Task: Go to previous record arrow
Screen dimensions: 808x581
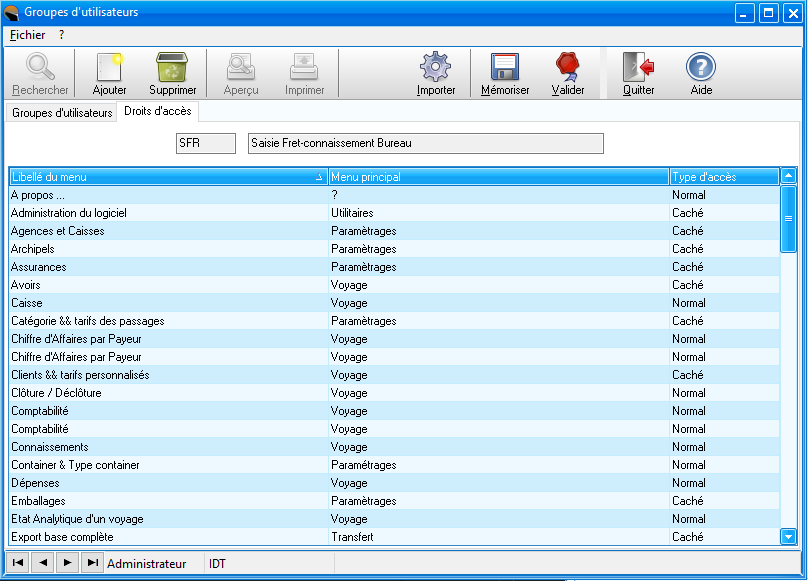Action: coord(43,563)
